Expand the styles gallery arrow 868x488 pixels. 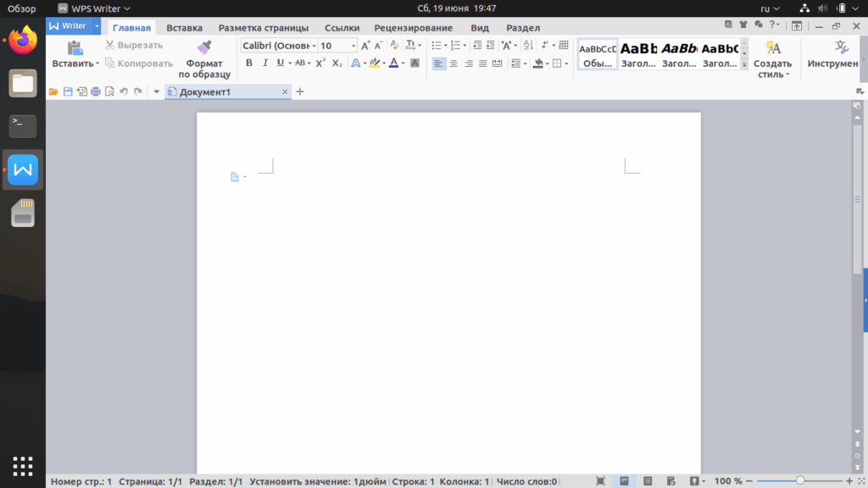(744, 64)
